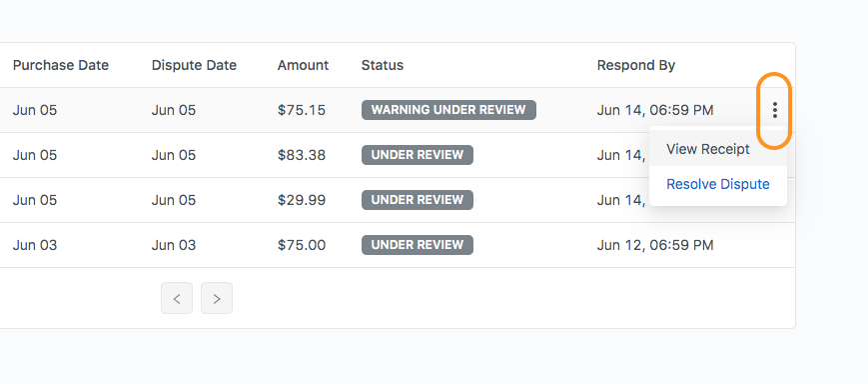Image resolution: width=868 pixels, height=384 pixels.
Task: Click the WARNING UNDER REVIEW status badge
Action: pos(448,110)
